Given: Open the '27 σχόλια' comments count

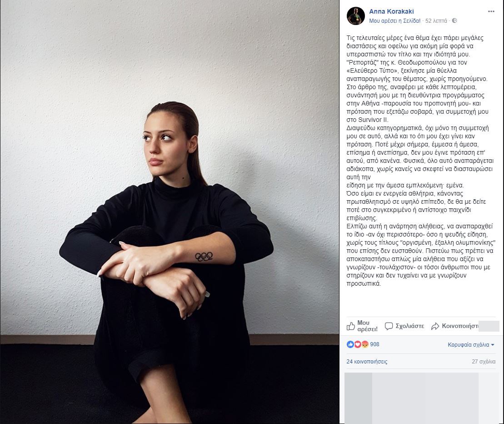Looking at the screenshot, I should [484, 362].
